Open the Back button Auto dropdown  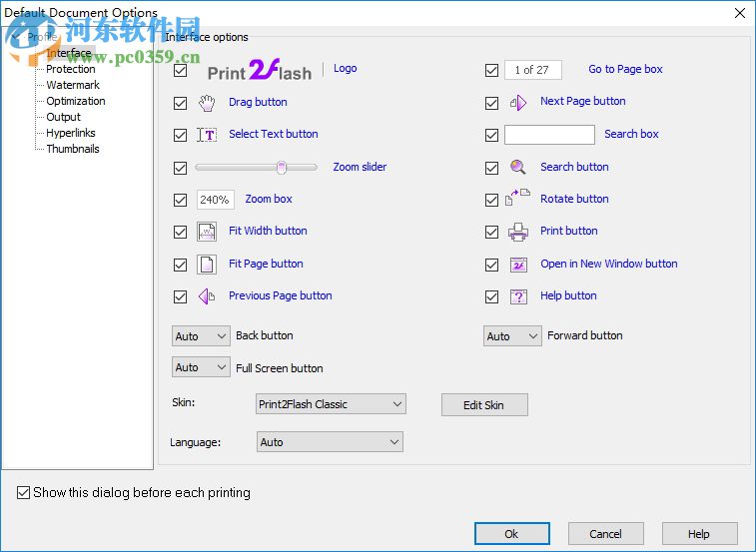[201, 336]
